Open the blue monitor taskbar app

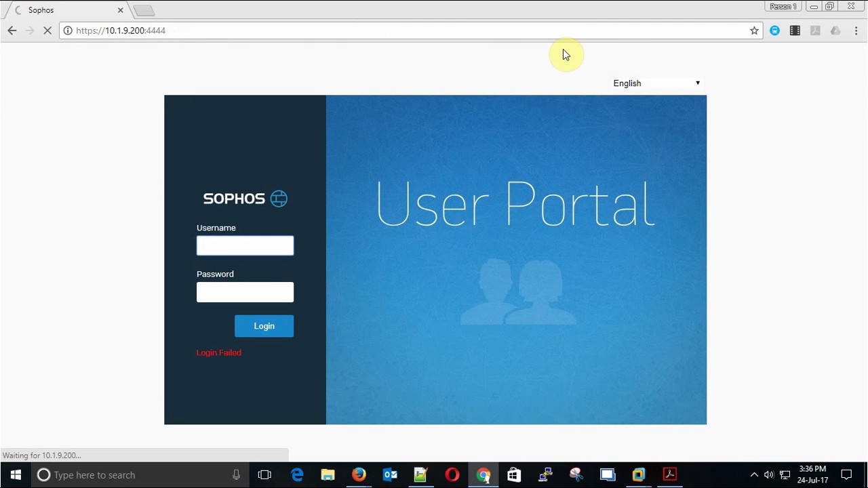(607, 475)
